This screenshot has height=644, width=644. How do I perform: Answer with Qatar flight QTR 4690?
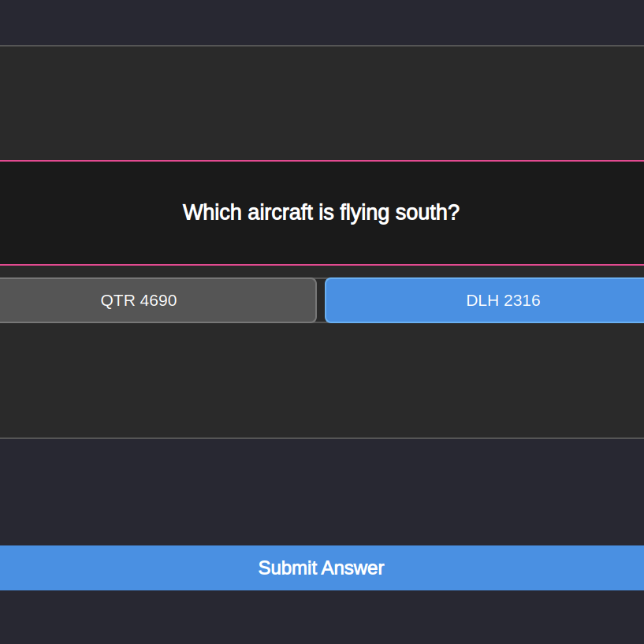click(x=139, y=300)
